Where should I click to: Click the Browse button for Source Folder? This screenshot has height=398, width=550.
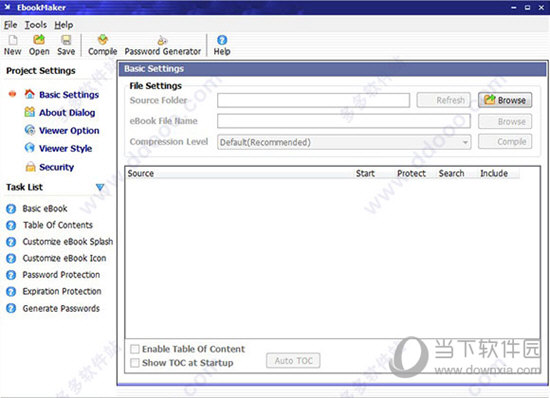point(505,100)
